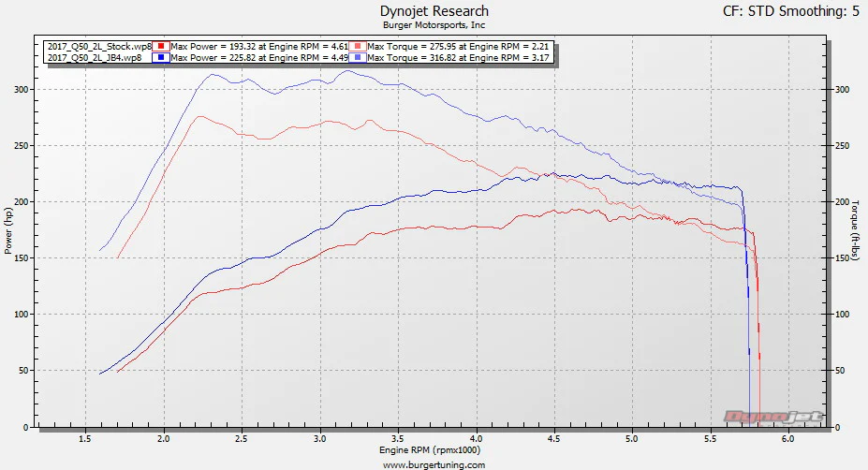Click the light red Stock max torque swatch
This screenshot has height=470, width=868.
[x=357, y=47]
